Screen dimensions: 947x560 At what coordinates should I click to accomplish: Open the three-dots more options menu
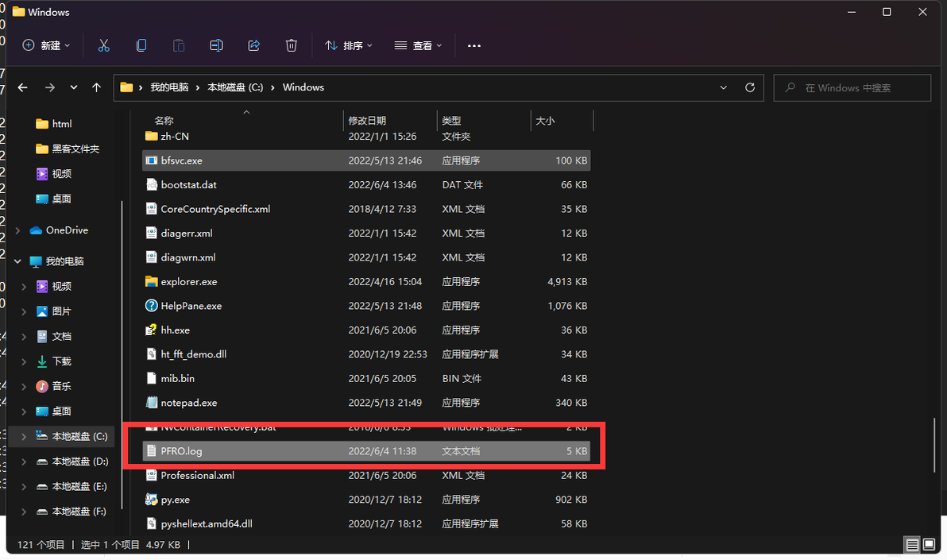474,45
